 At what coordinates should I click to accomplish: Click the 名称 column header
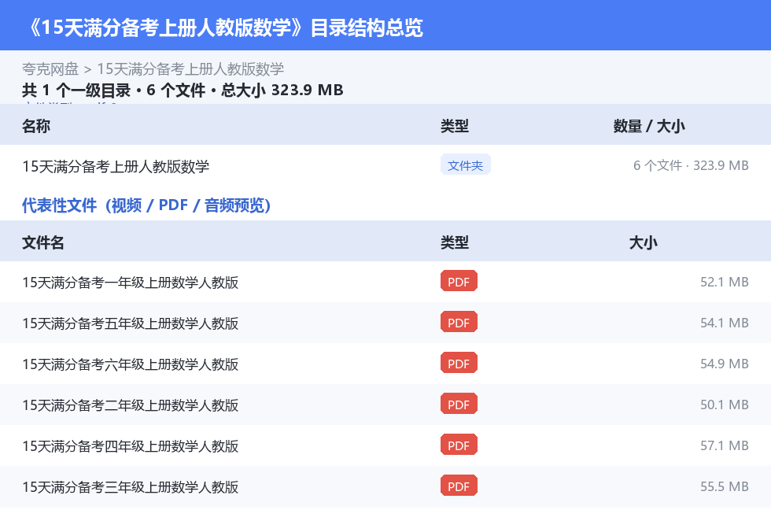point(36,126)
